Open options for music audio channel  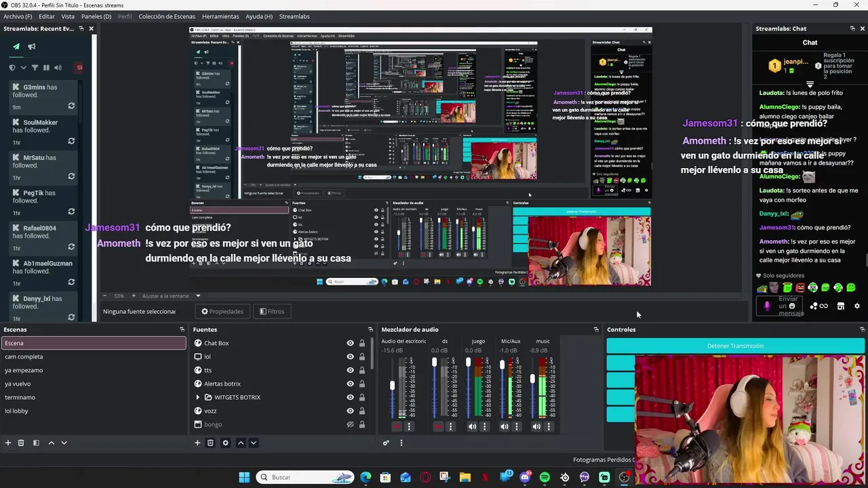pyautogui.click(x=549, y=426)
